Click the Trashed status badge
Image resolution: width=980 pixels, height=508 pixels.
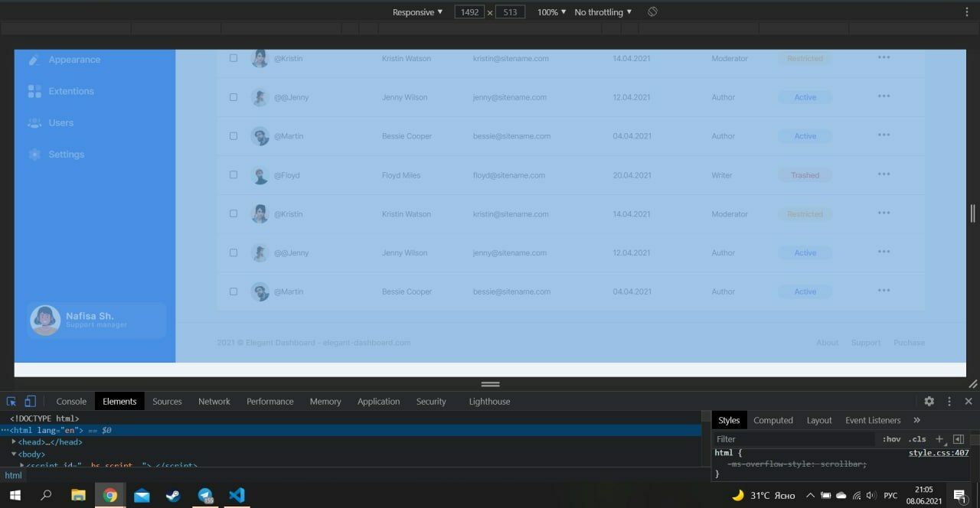tap(805, 175)
